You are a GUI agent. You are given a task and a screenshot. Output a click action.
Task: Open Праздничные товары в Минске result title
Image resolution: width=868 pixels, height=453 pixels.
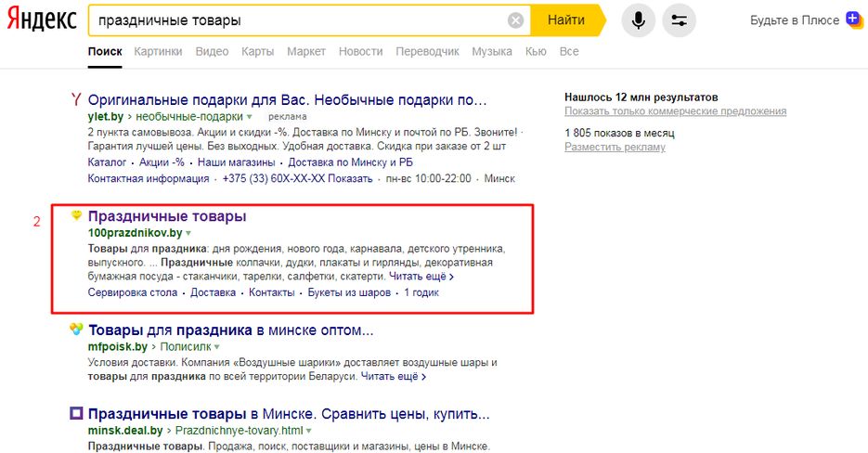(x=289, y=414)
